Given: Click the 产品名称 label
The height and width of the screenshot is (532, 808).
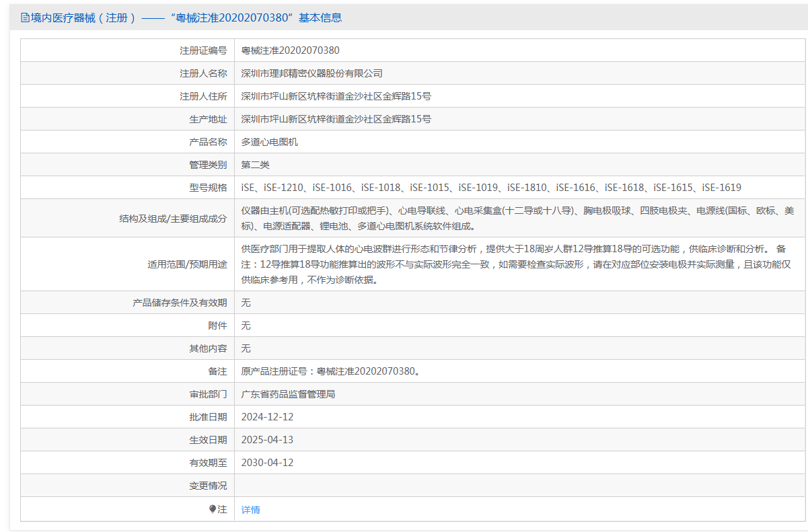Looking at the screenshot, I should (x=208, y=142).
